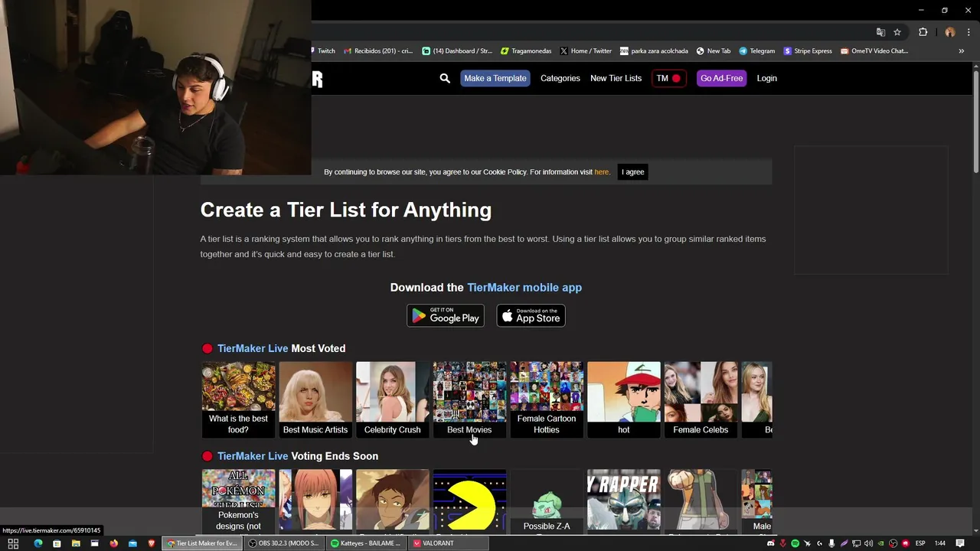Switch to the OBS 30.2.3 taskbar window
This screenshot has height=551, width=980.
[284, 543]
